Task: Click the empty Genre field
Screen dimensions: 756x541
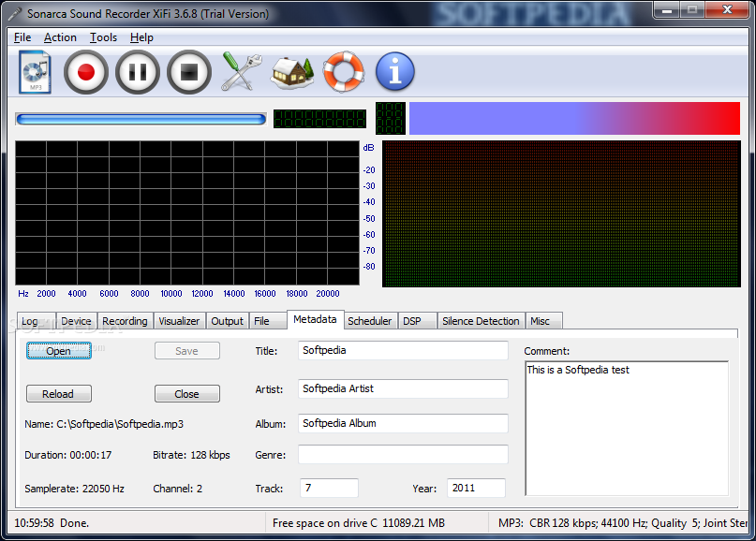Action: 403,454
